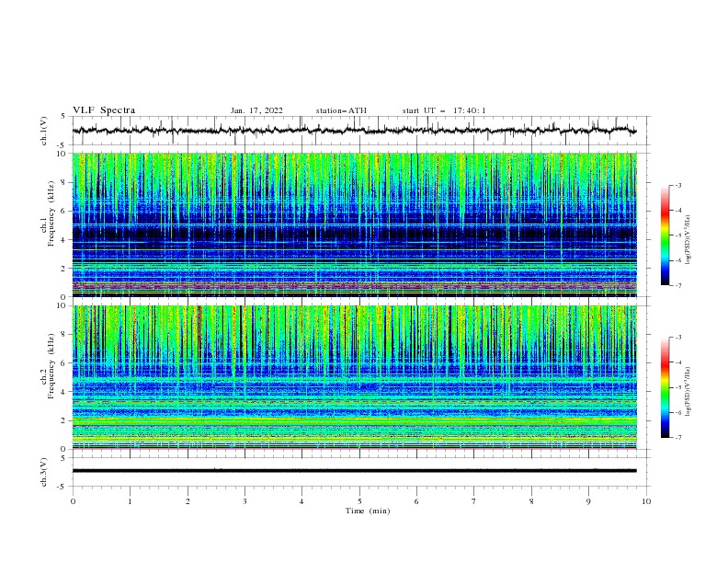Select the "Time (min)" x-axis label
This screenshot has height=563, width=728.
click(368, 511)
